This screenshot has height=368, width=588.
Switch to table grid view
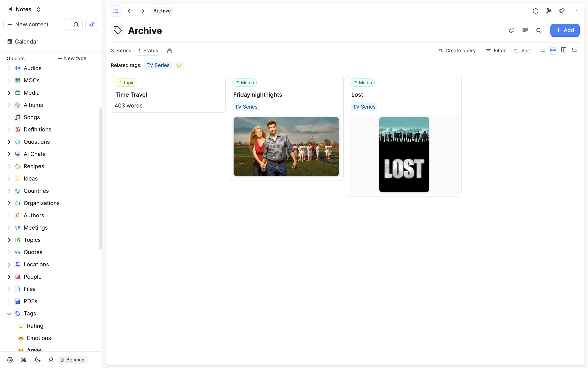564,50
